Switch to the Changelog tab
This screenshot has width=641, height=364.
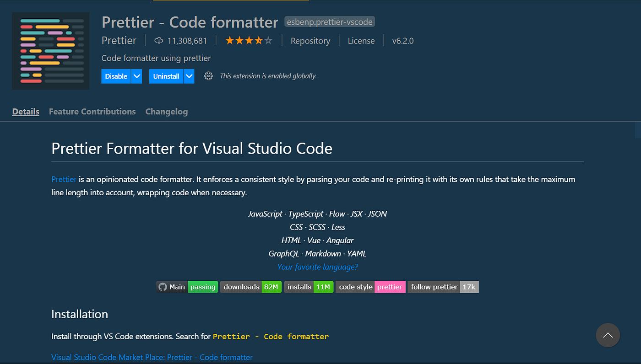tap(167, 112)
